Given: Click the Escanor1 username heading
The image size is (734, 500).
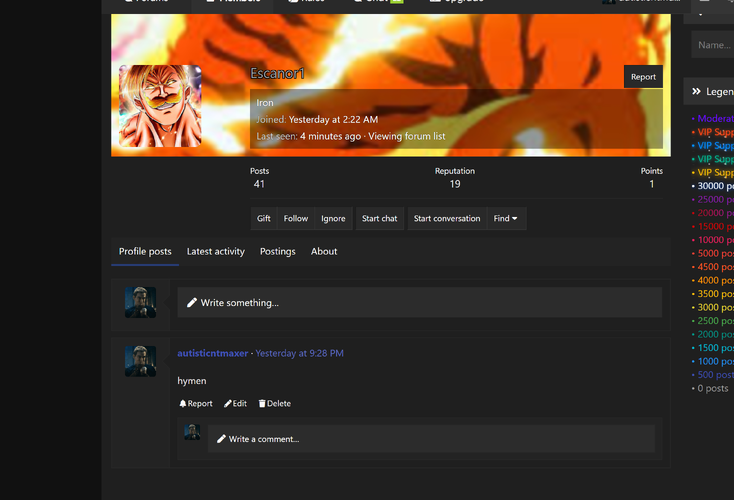Looking at the screenshot, I should tap(277, 74).
